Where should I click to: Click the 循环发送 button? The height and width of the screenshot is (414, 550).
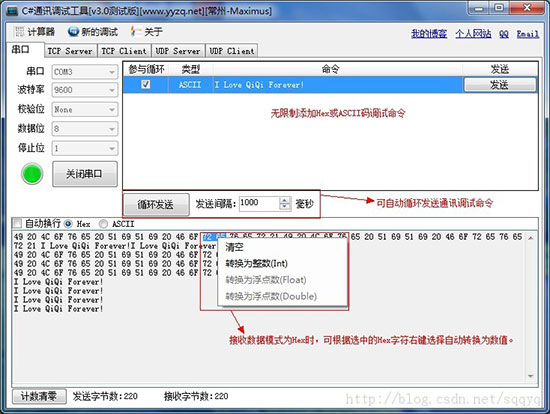(155, 204)
